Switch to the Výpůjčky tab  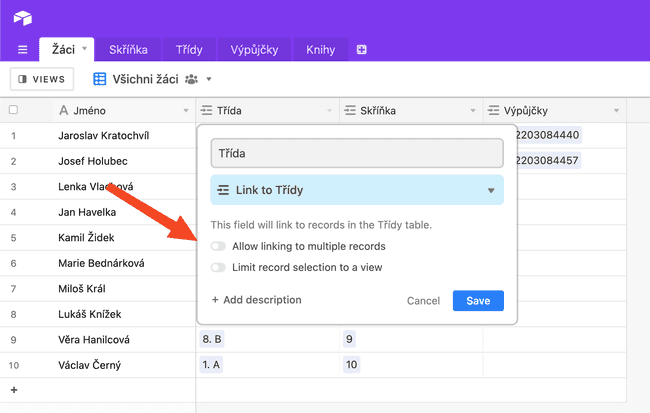tap(254, 50)
